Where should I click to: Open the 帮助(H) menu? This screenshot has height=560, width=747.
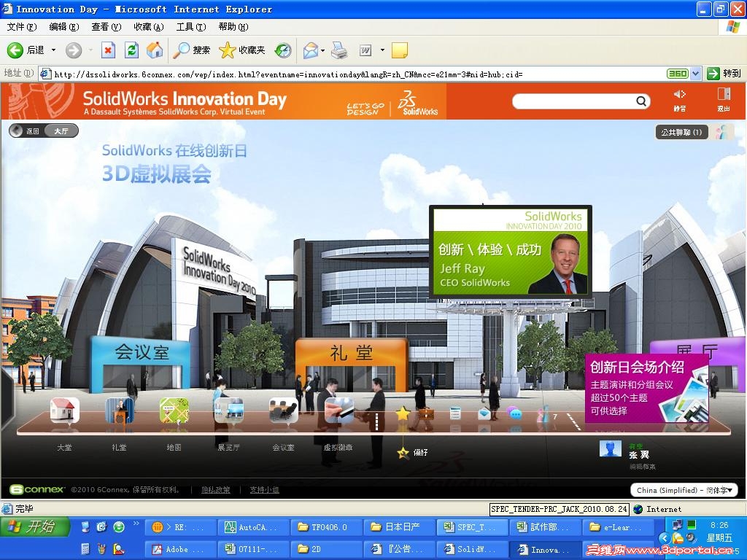click(x=233, y=27)
